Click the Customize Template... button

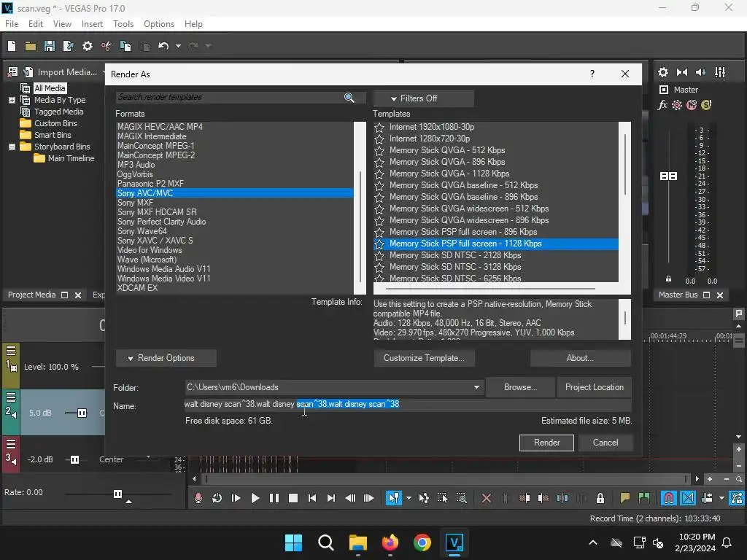[x=424, y=358]
